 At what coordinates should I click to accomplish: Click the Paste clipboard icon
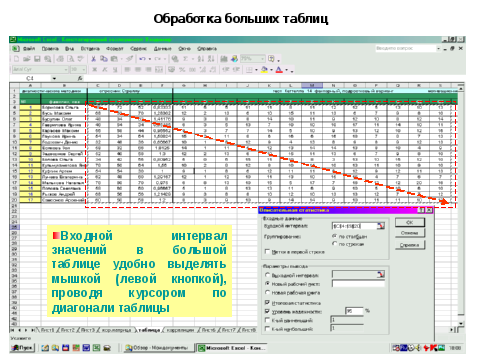(114, 59)
